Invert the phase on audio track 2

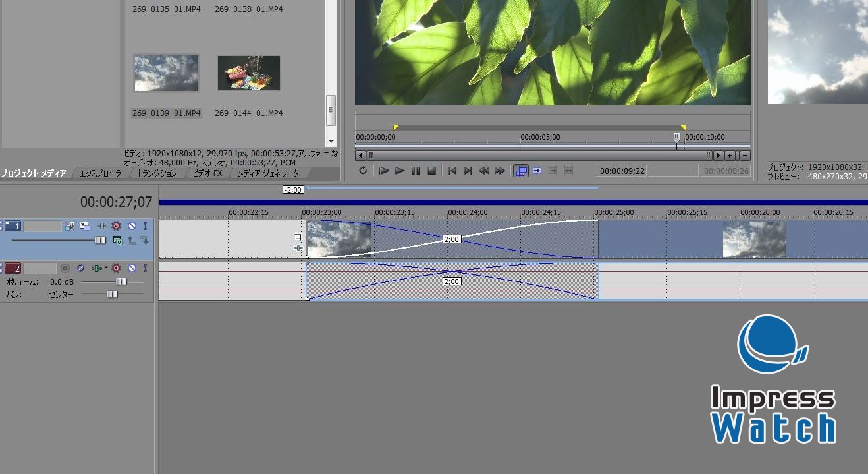coord(82,268)
